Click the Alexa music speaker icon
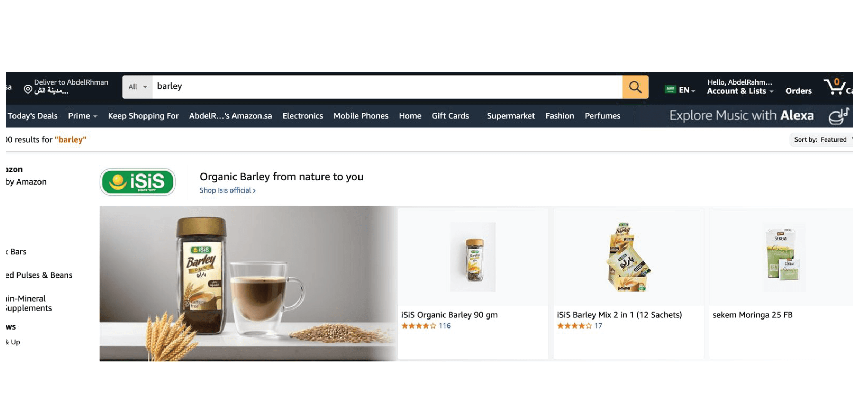This screenshot has height=416, width=868. click(x=839, y=116)
